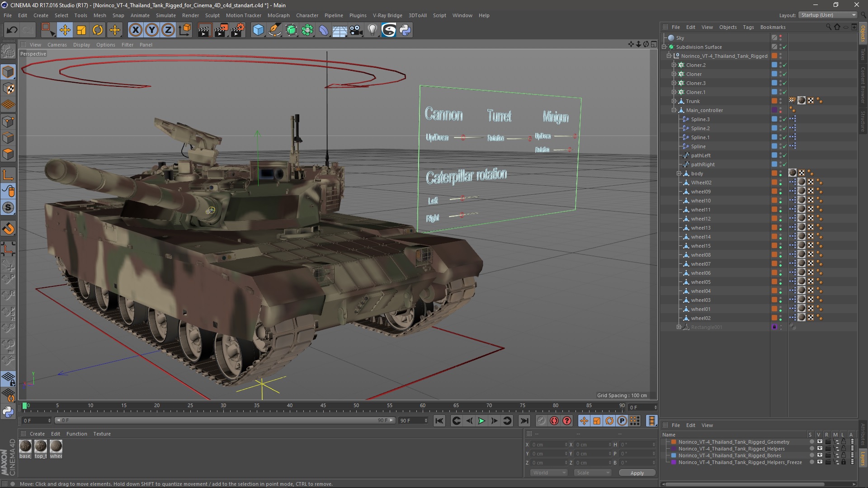Open the Scale mode dropdown
The height and width of the screenshot is (488, 868).
click(x=593, y=473)
